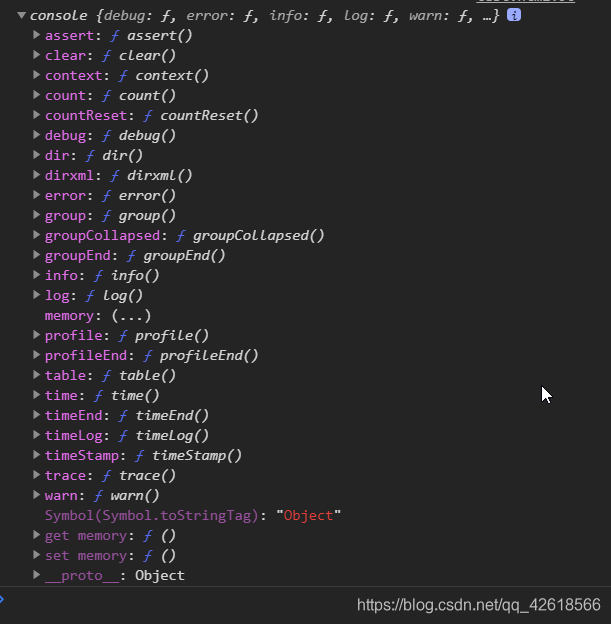Expand the groupCollapsed function entry
611x624 pixels.
tap(36, 235)
